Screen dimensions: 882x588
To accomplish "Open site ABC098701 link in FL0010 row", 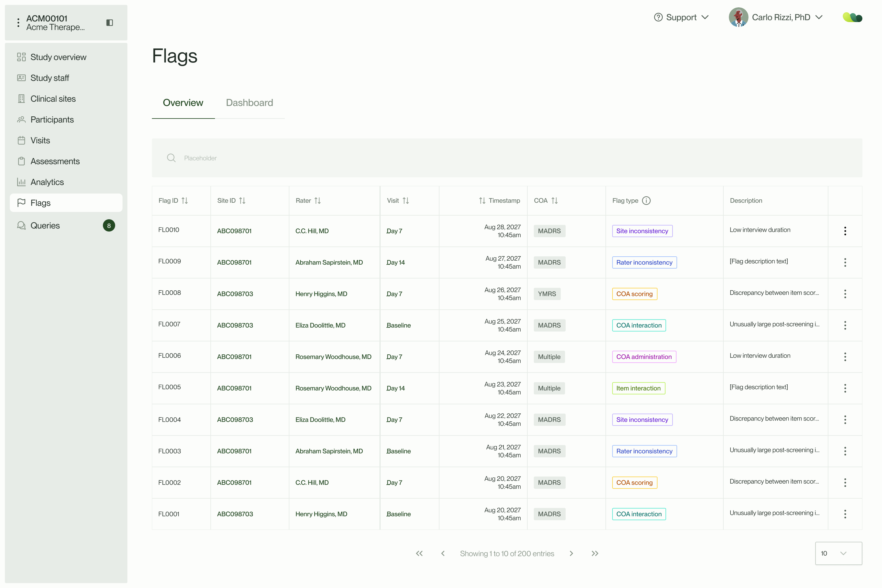I will 234,231.
